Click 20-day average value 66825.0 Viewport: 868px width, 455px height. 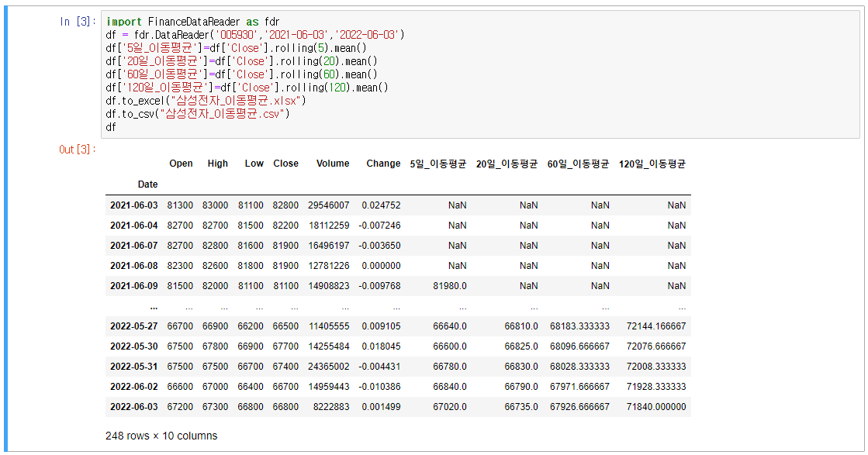521,346
